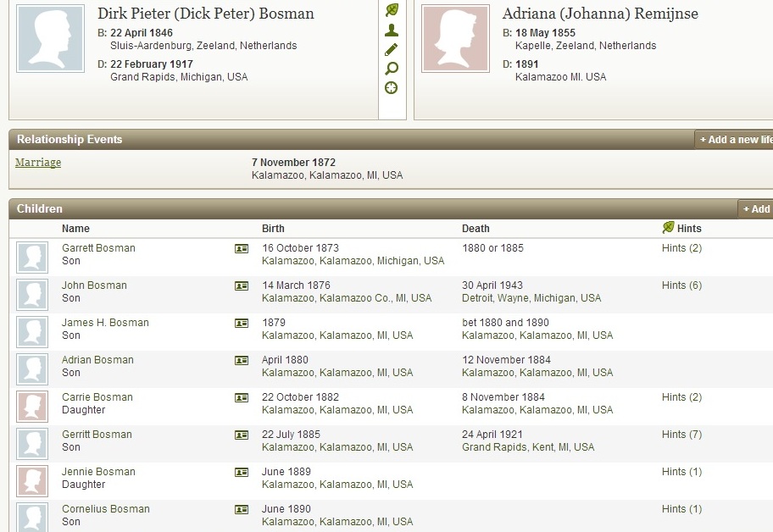Click the green leaf hint icon beside Dirk Bosman
Viewport: 773px width, 532px height.
tap(392, 10)
